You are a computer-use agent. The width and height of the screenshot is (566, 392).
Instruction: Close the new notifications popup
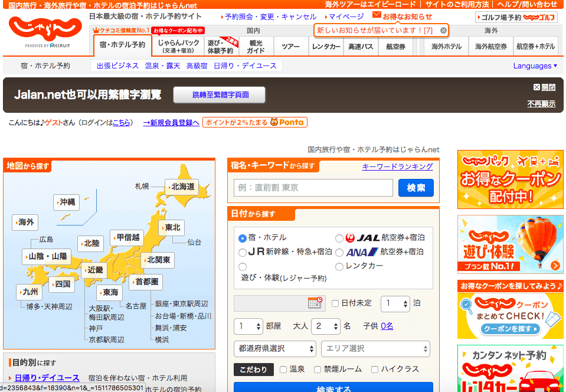point(443,30)
